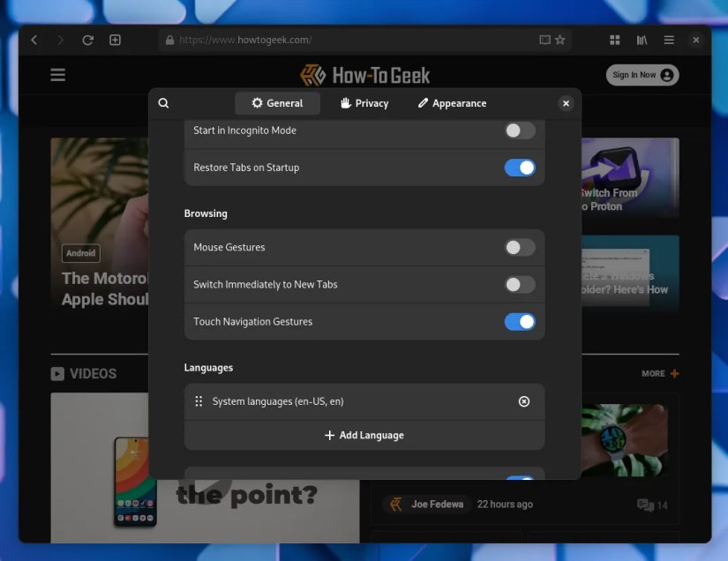This screenshot has height=561, width=728.
Task: Click the lock icon in address bar
Action: (170, 41)
